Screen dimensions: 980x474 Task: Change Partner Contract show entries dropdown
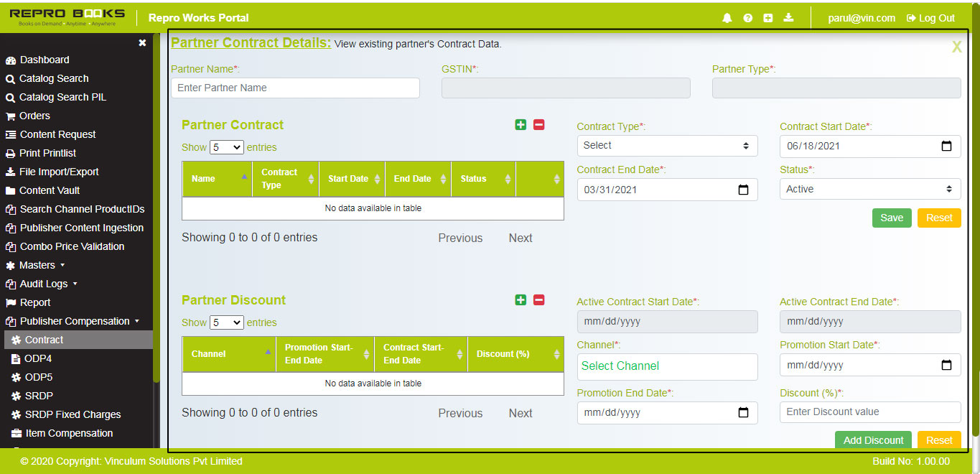(x=226, y=147)
